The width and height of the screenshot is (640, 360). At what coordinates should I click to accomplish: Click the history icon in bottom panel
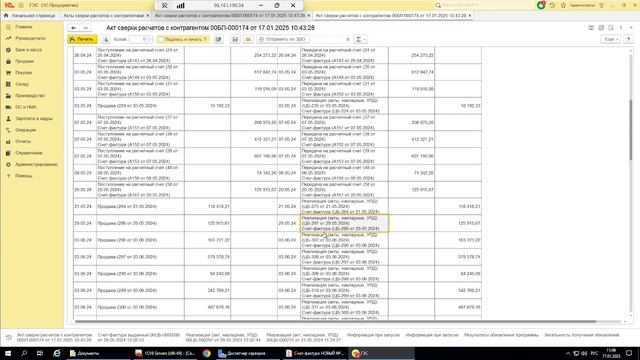pos(9,337)
